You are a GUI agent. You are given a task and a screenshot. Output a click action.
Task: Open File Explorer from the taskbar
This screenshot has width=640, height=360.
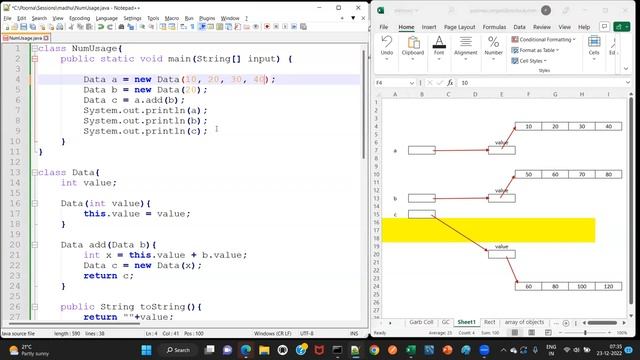(264, 350)
